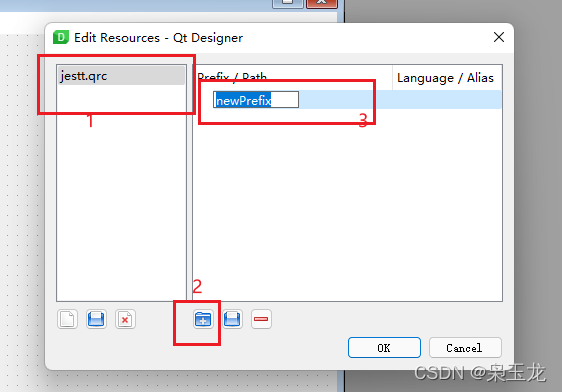The height and width of the screenshot is (392, 562).
Task: Click the Open Resource File icon under the file list
Action: click(x=96, y=319)
